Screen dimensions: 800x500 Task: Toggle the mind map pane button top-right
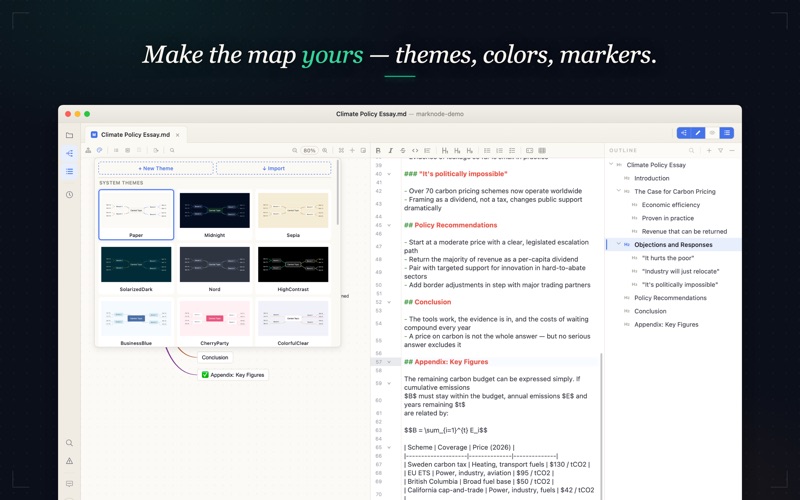tap(684, 133)
